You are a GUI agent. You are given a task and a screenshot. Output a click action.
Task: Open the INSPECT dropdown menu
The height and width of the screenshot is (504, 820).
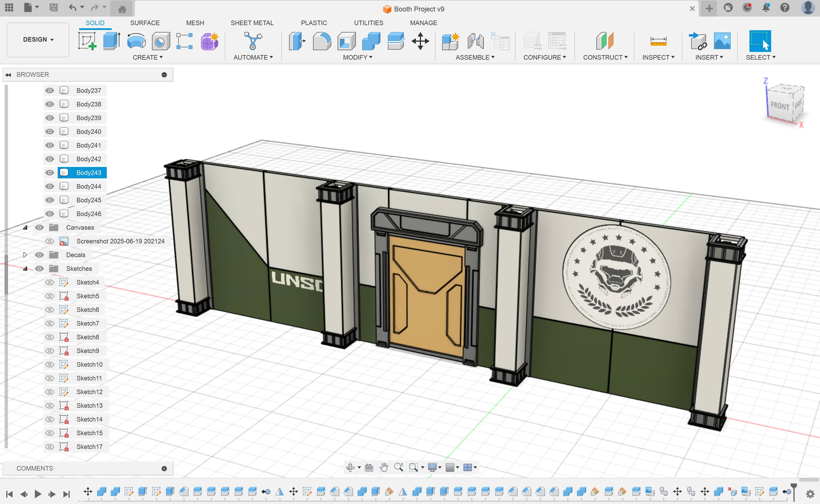(x=658, y=57)
